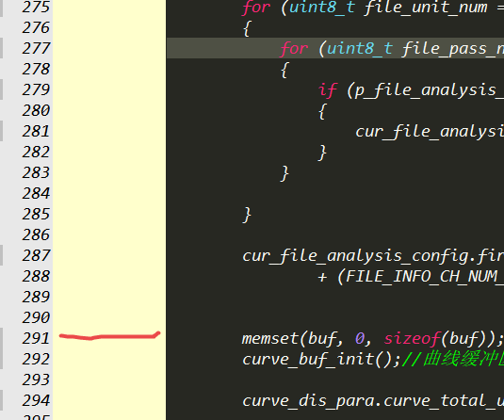Click 'for' keyword on highlighted line 277
This screenshot has height=420, width=504.
pyautogui.click(x=294, y=49)
